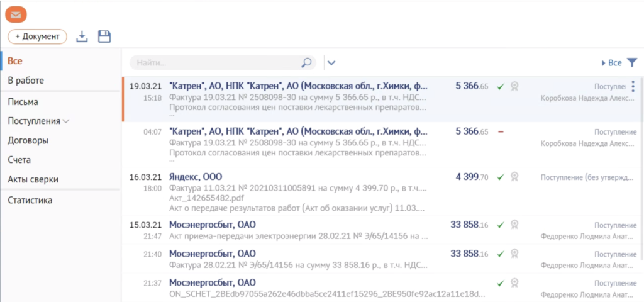
Task: Open three-dot menu on first Катрен row
Action: pyautogui.click(x=633, y=87)
